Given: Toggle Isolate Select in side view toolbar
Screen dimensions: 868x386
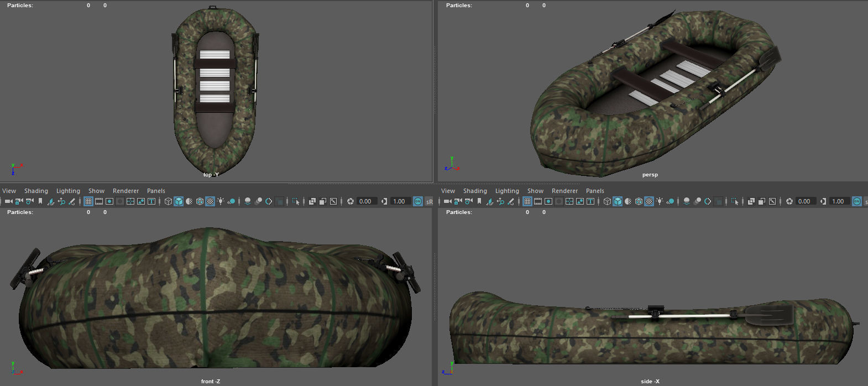Looking at the screenshot, I should (735, 201).
